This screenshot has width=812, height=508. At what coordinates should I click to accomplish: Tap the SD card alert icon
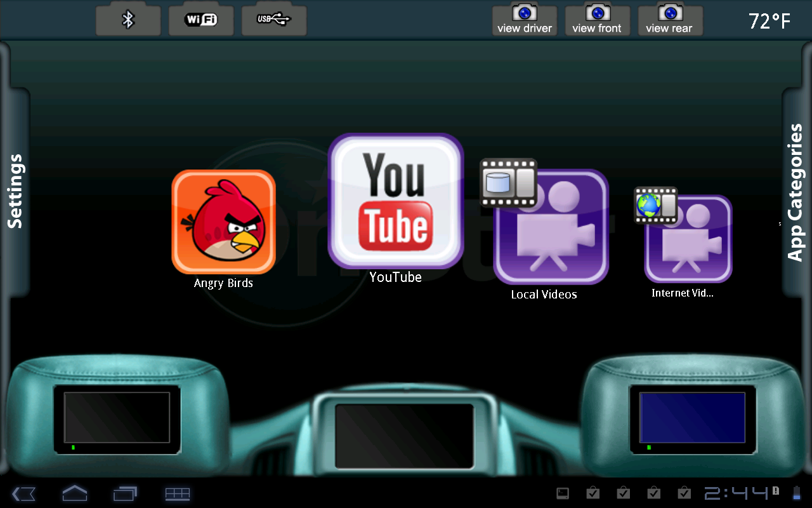coord(776,490)
